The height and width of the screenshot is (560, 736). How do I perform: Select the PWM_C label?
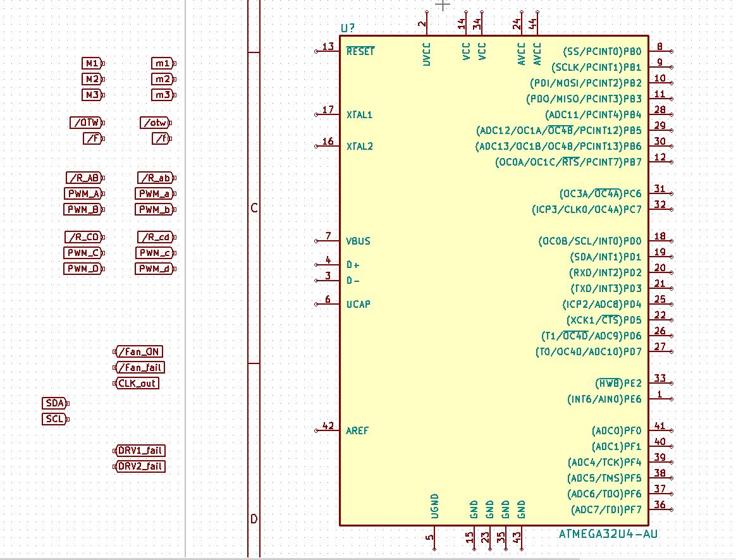click(84, 253)
